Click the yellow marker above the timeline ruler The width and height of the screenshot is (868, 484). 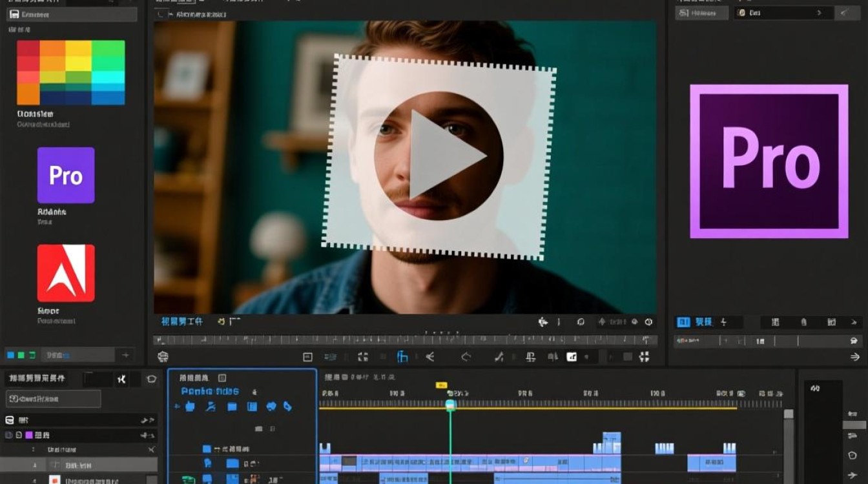click(x=442, y=385)
